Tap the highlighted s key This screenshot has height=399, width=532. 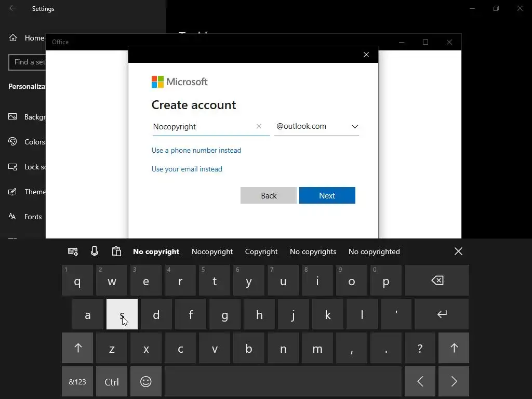[122, 314]
